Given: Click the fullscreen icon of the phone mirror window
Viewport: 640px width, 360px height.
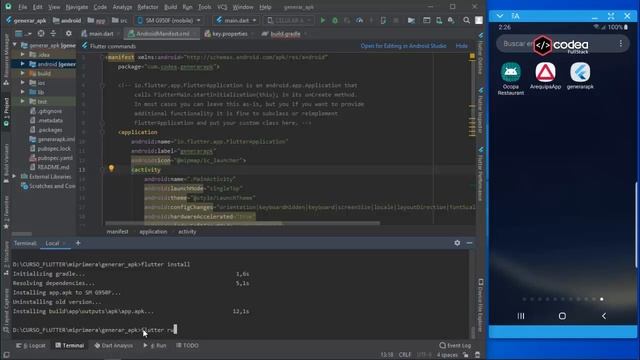Looking at the screenshot, I should 611,16.
